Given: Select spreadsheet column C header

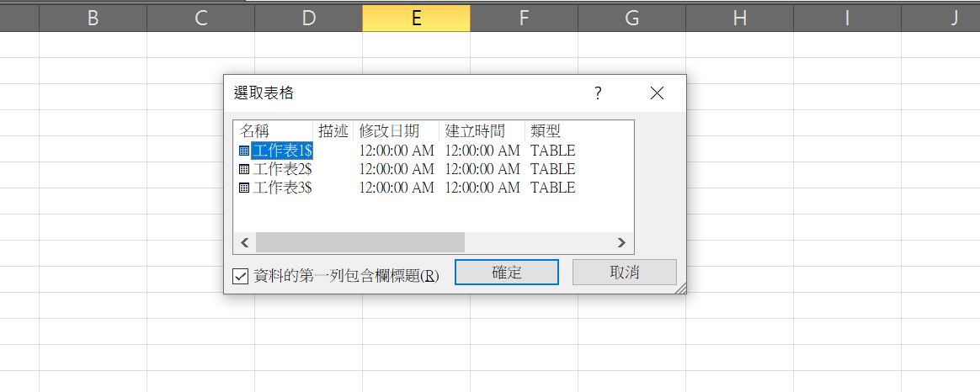Looking at the screenshot, I should [x=200, y=19].
